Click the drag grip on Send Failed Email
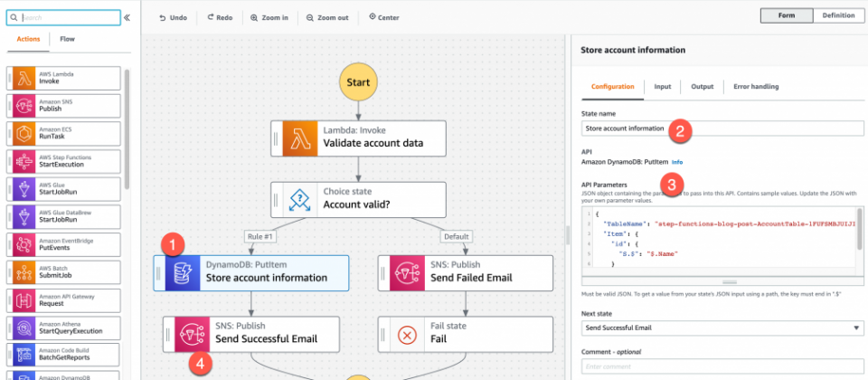This screenshot has width=868, height=380. pyautogui.click(x=383, y=273)
